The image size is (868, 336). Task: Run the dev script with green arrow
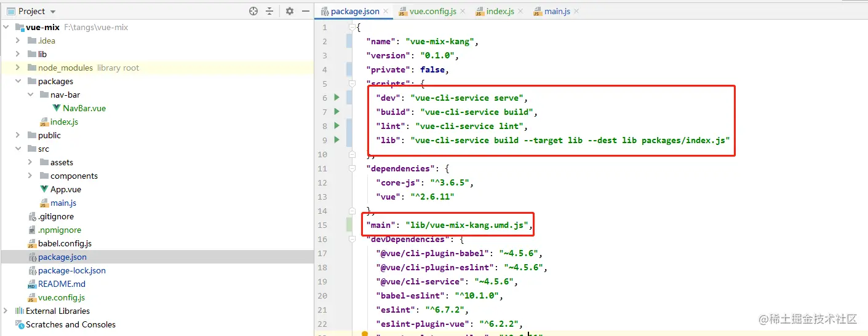pyautogui.click(x=336, y=98)
